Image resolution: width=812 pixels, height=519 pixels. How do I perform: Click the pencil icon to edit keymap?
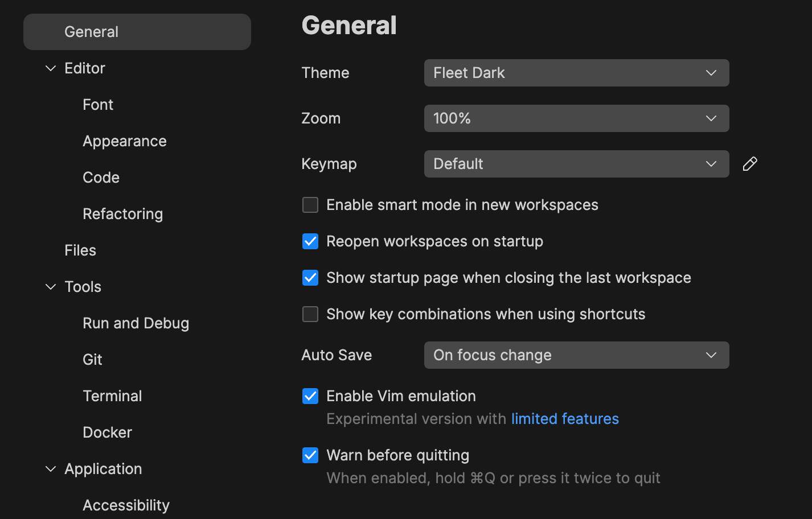coord(750,164)
